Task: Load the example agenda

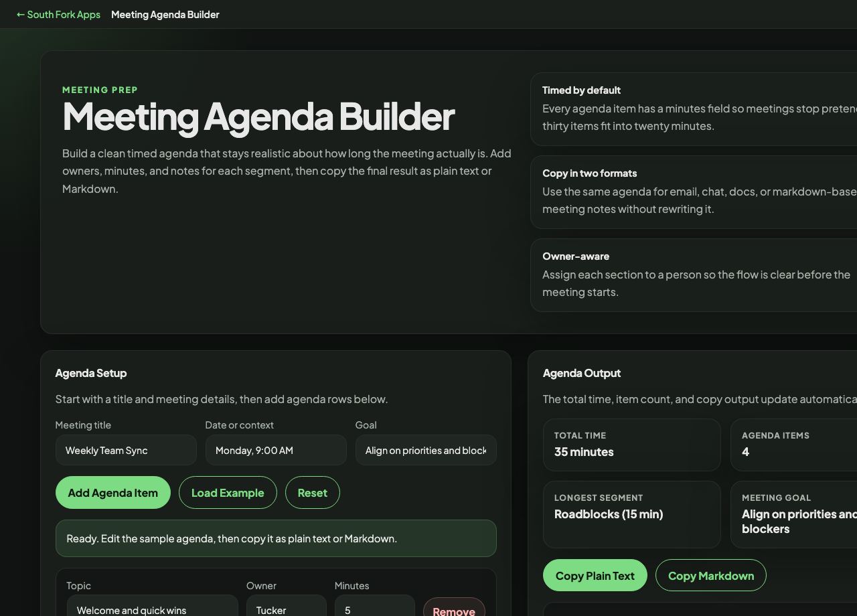Action: (x=228, y=493)
